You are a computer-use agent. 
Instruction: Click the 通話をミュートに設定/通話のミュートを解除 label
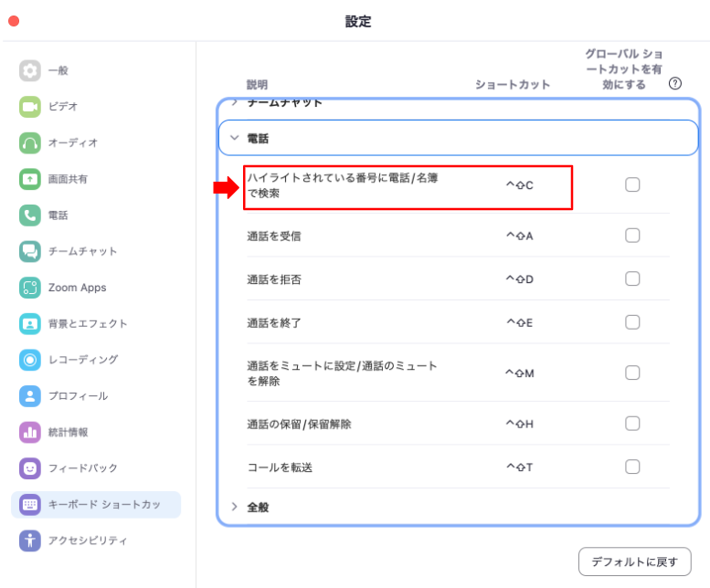click(x=342, y=373)
